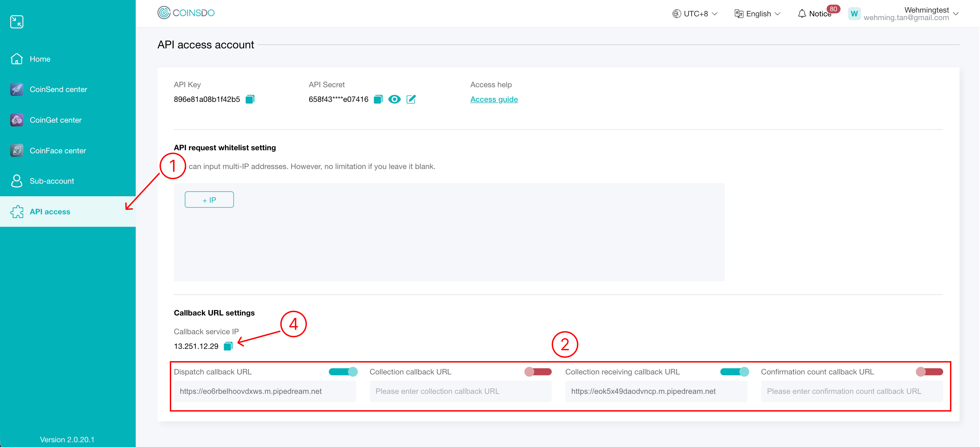Viewport: 980px width, 447px height.
Task: Expand the Wehmingtest account menu
Action: (x=955, y=14)
